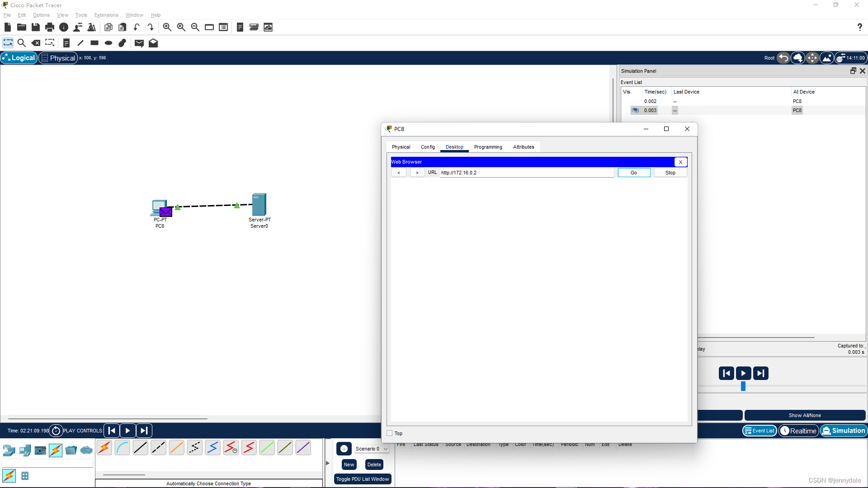Enable the Top checkbox in PC8 window

pyautogui.click(x=390, y=433)
